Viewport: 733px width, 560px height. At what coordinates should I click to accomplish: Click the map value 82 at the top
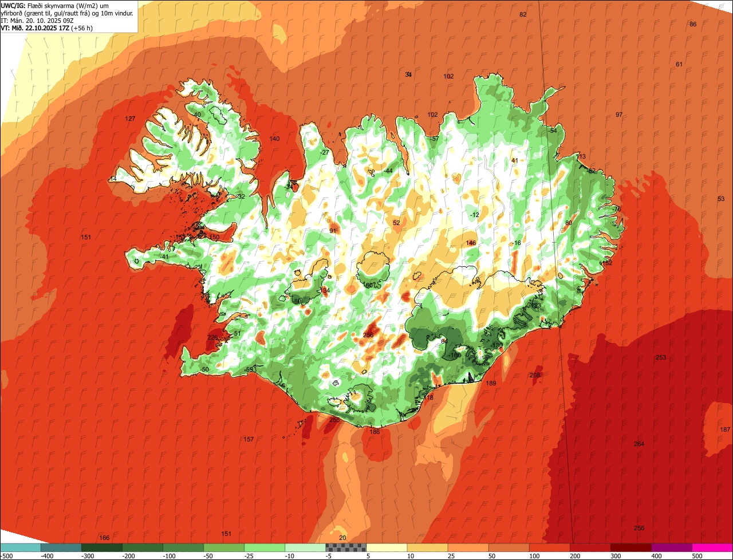[523, 14]
